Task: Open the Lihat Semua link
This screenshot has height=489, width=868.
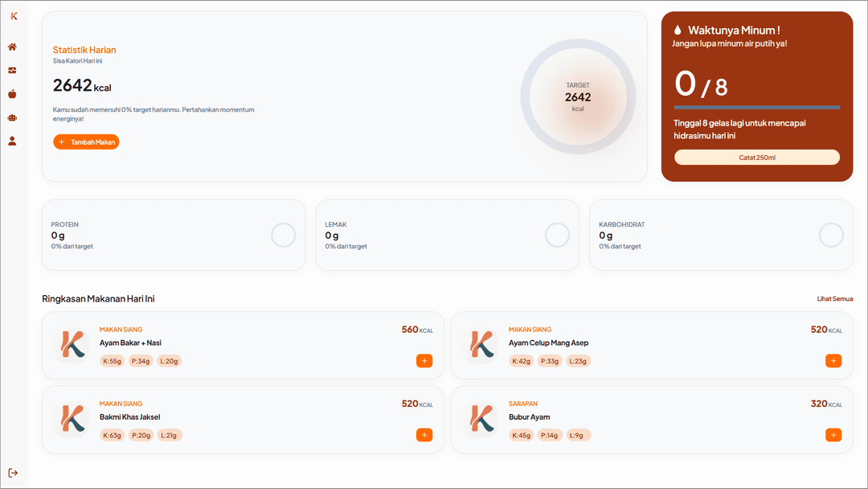Action: [835, 298]
